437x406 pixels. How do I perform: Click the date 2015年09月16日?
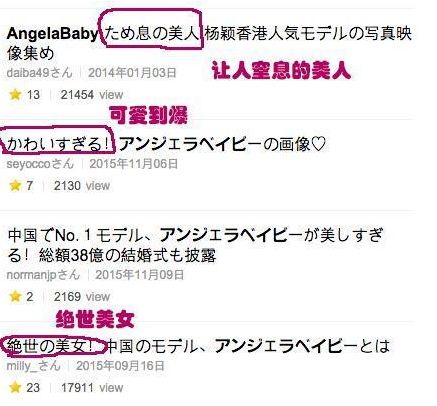pyautogui.click(x=120, y=366)
